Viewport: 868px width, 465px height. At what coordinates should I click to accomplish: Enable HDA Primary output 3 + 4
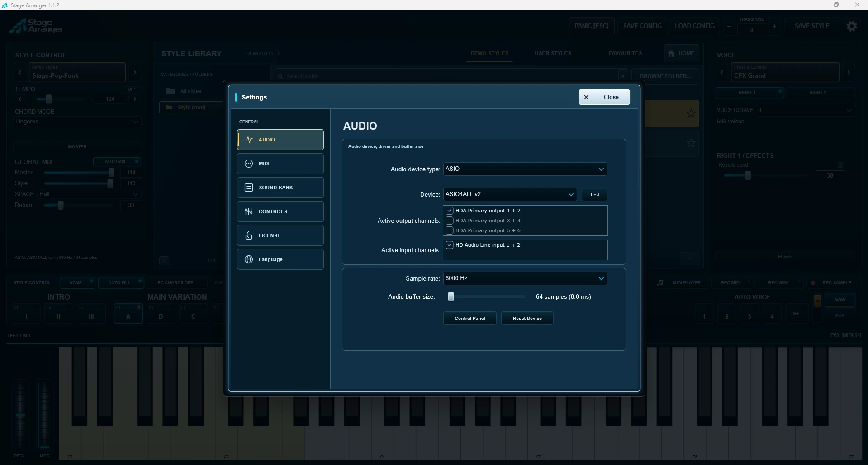coord(450,221)
